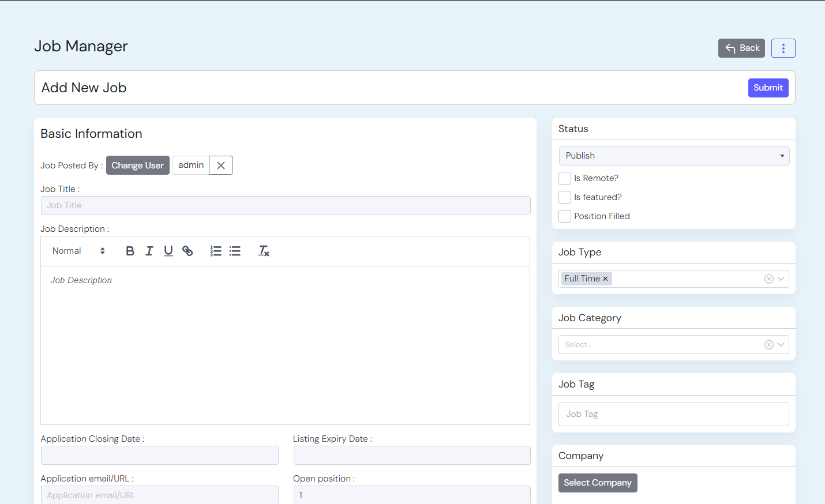Click the Change User button
Screen dimensions: 825x504
click(137, 166)
